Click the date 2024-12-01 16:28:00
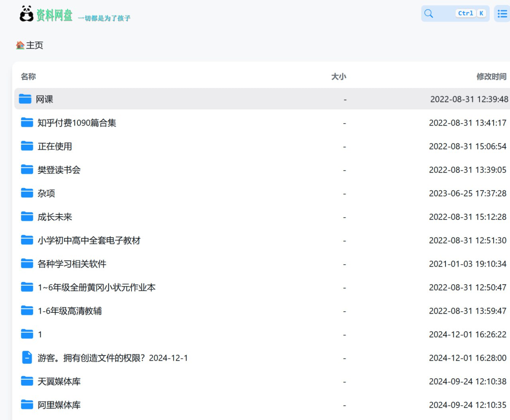This screenshot has height=420, width=510. [467, 358]
